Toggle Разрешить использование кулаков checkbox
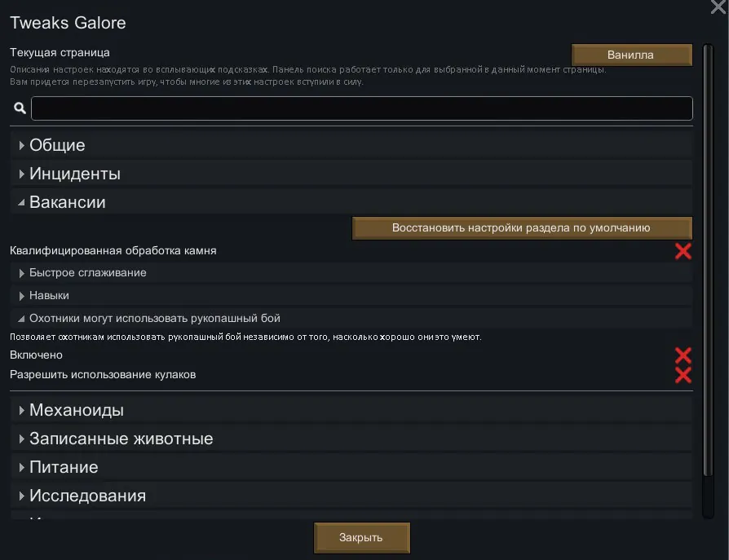 tap(683, 375)
